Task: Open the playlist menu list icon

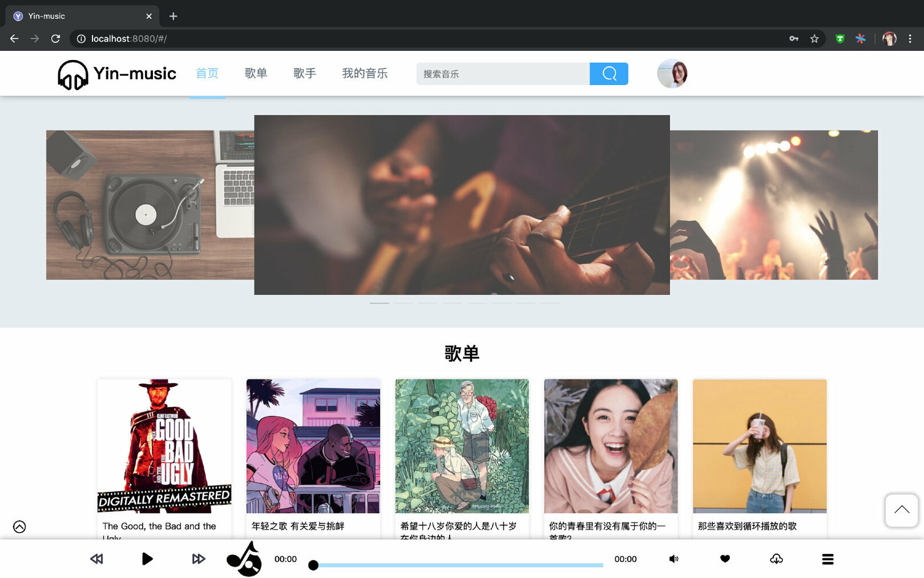Action: pyautogui.click(x=828, y=559)
